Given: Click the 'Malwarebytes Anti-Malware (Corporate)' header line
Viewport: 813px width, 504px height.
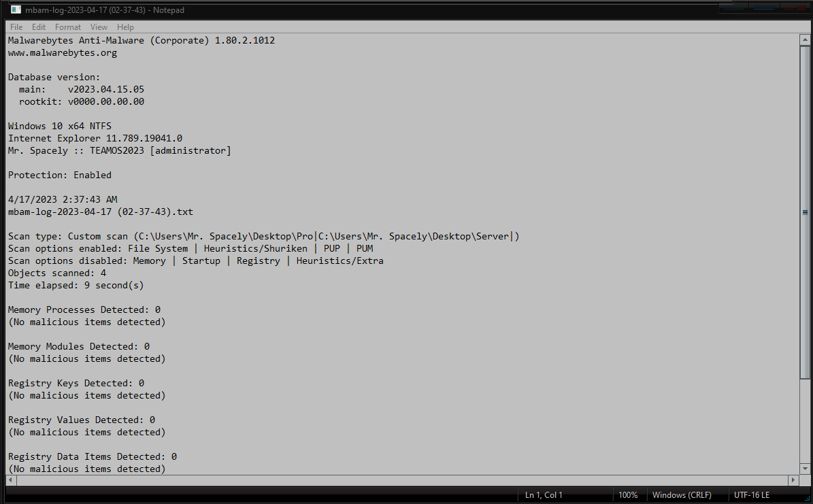Looking at the screenshot, I should [x=142, y=40].
